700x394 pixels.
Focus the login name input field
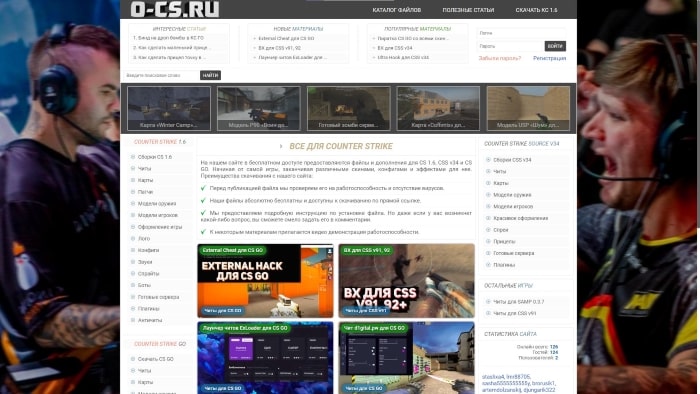(x=521, y=33)
